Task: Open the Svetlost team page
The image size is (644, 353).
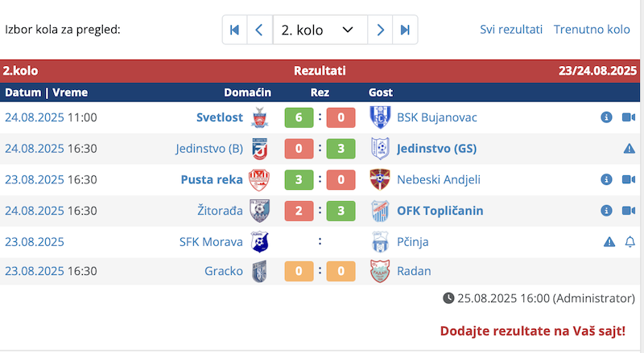Action: point(219,117)
